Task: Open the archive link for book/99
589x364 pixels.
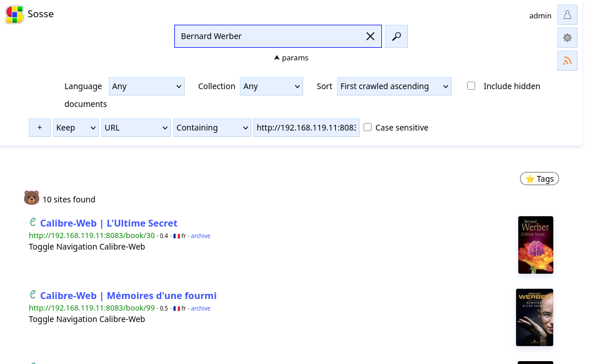Action: (201, 308)
